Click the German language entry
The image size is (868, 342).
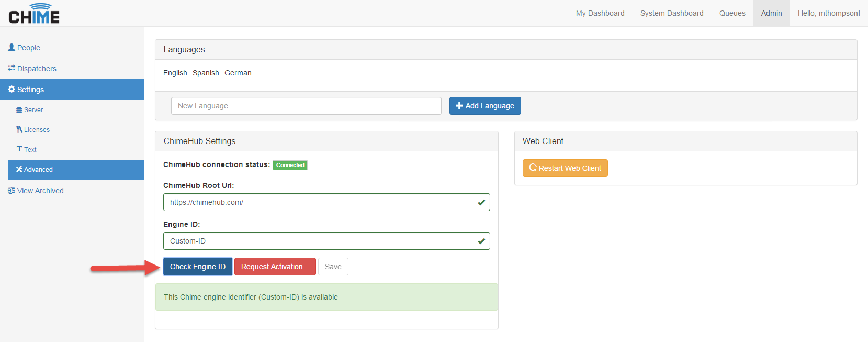pos(238,73)
